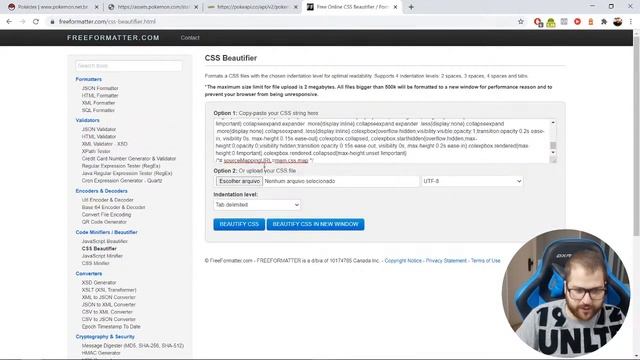
Task: Open a new browser tab
Action: click(411, 7)
